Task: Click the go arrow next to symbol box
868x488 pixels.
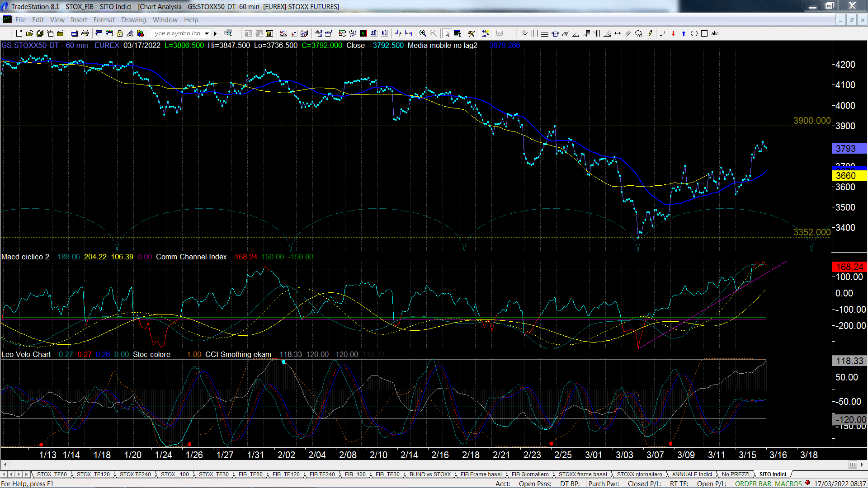Action: click(x=216, y=33)
